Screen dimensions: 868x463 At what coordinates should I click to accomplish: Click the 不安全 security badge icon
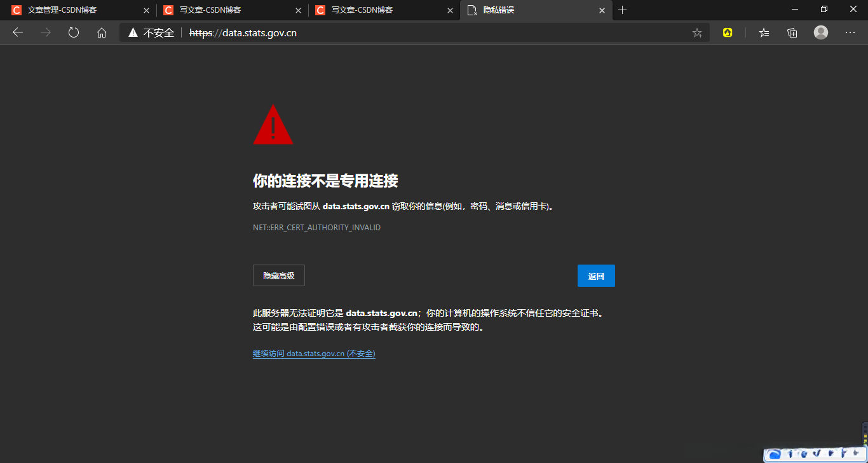pyautogui.click(x=132, y=32)
